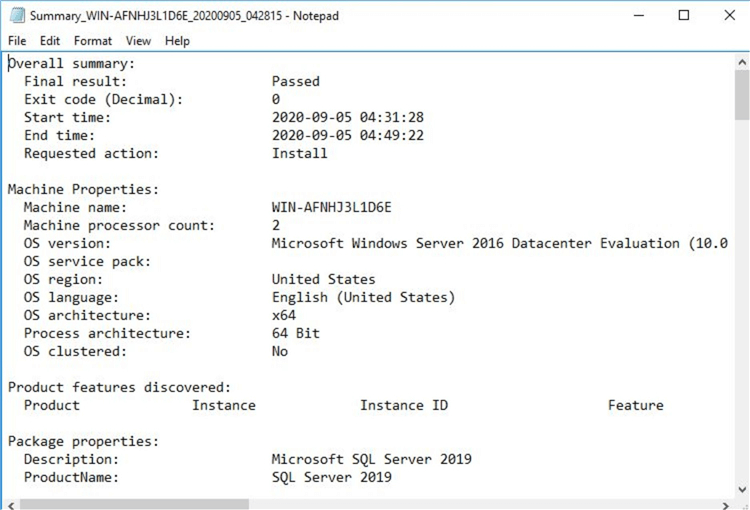The image size is (750, 510).
Task: Open the Format menu
Action: (x=93, y=41)
